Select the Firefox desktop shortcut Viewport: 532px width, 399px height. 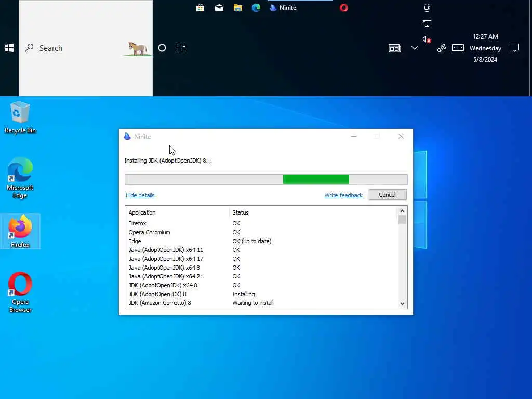click(x=20, y=231)
